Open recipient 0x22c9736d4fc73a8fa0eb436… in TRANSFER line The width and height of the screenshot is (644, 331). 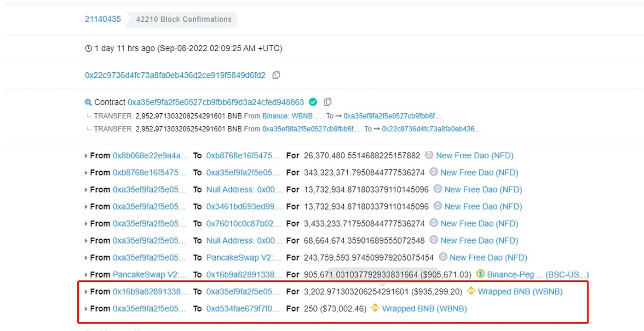pyautogui.click(x=431, y=129)
